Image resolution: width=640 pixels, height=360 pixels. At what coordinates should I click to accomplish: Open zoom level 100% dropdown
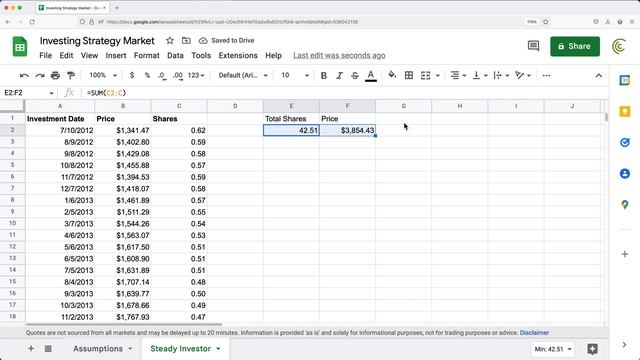(103, 76)
